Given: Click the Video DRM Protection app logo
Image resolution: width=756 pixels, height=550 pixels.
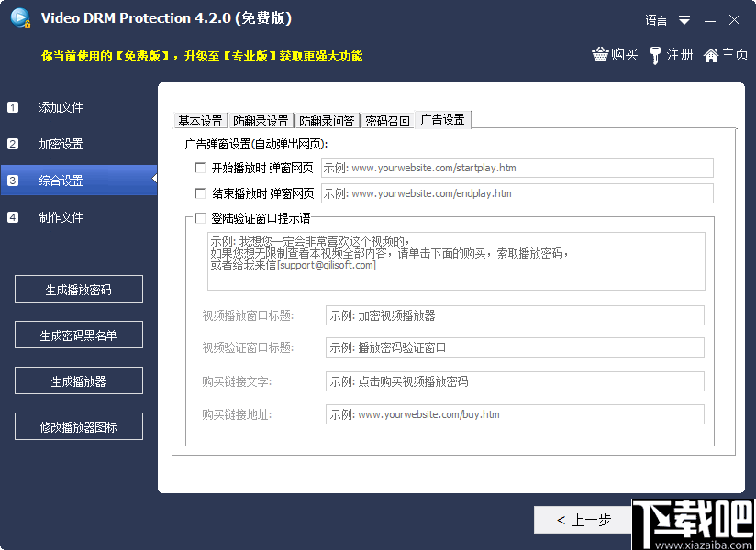Looking at the screenshot, I should [20, 18].
